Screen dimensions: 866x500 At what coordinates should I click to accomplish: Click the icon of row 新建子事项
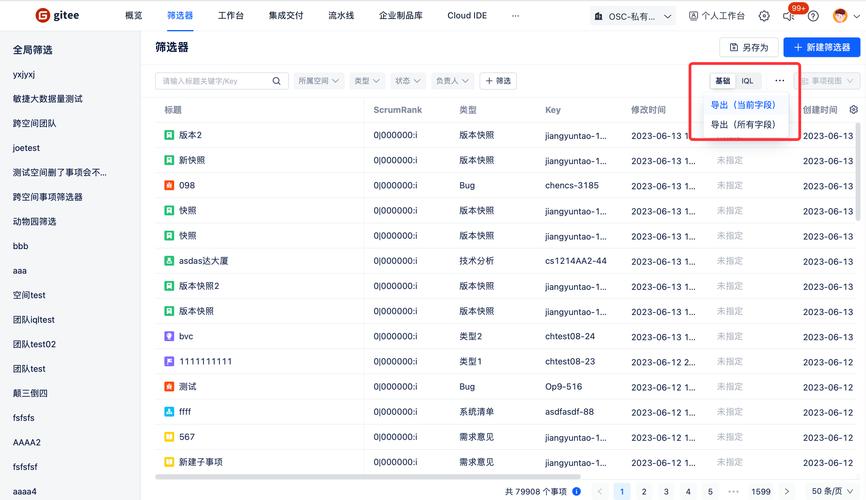pos(169,462)
